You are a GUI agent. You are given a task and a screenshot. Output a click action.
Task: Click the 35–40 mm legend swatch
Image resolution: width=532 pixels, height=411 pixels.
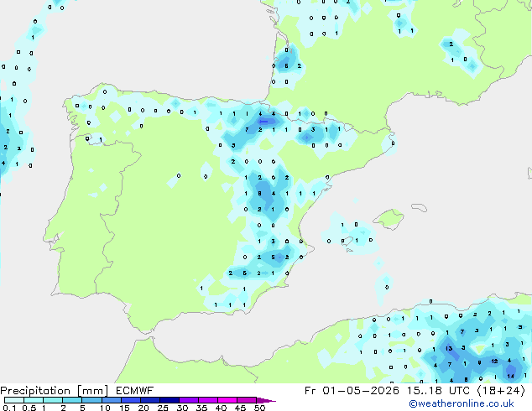tap(207, 400)
